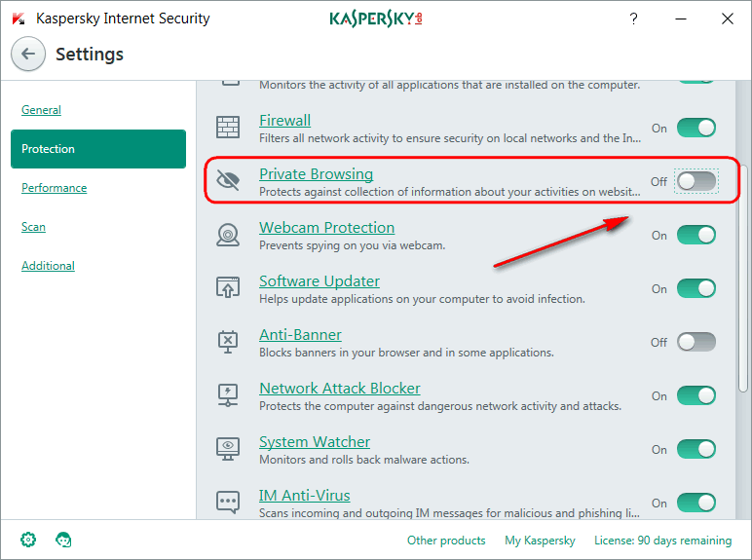Click License: 90 days remaining

[x=662, y=541]
